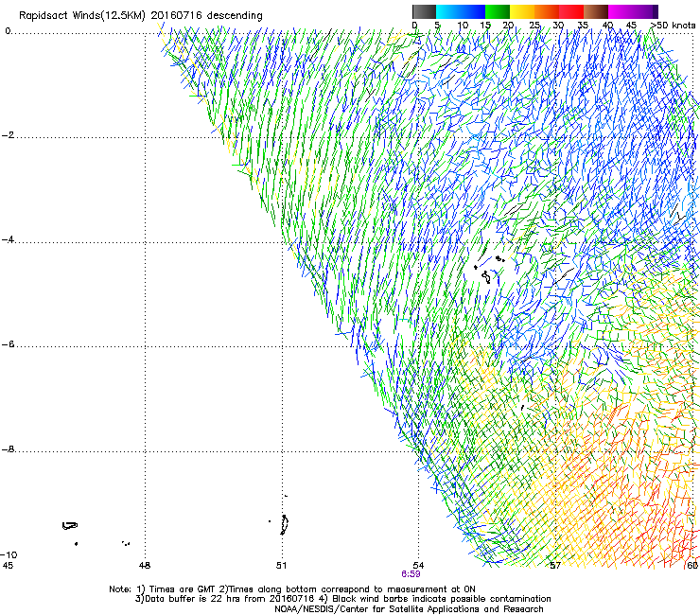Viewport: 700px width, 615px height.
Task: Click the orange 25-30 knots legend color
Action: (x=547, y=11)
